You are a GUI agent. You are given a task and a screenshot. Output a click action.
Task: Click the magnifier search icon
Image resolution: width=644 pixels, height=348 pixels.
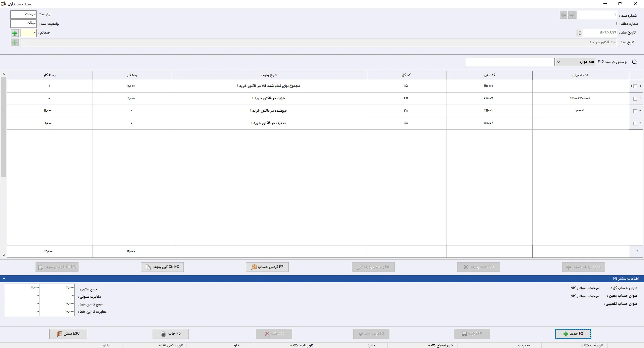[635, 62]
